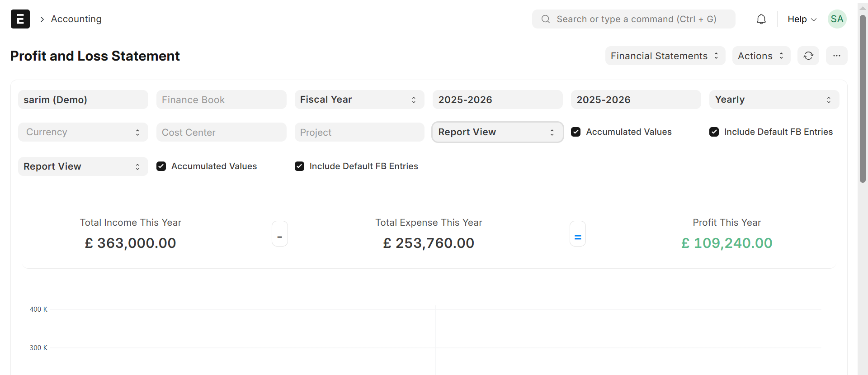Click the minus operator icon in summary
Screen dimensions: 868x375
pos(280,234)
